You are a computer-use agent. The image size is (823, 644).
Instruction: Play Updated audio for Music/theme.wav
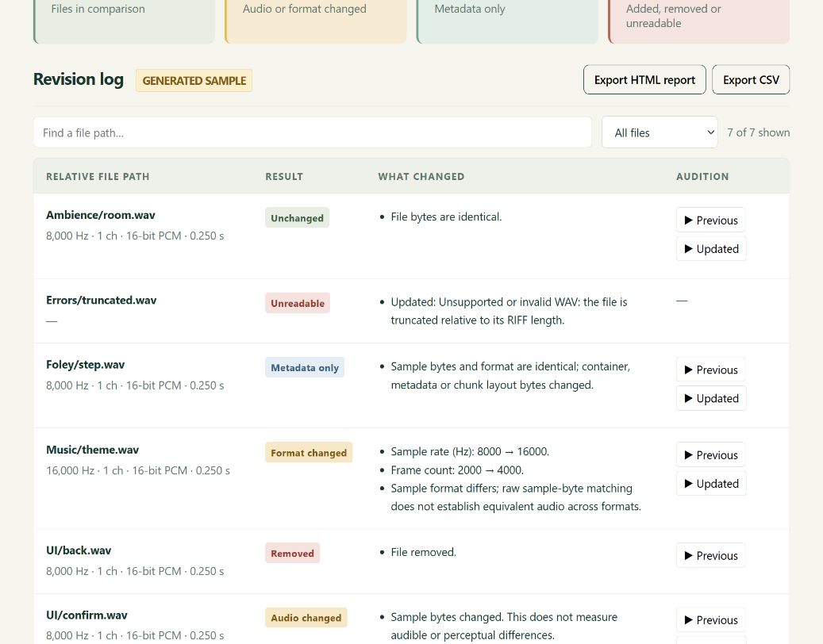[711, 483]
